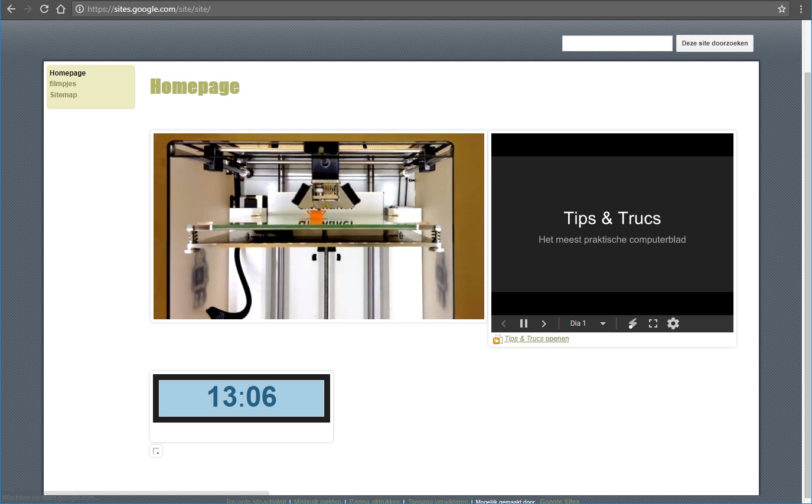Bookmark the page with the star icon
This screenshot has height=504, width=812.
781,9
